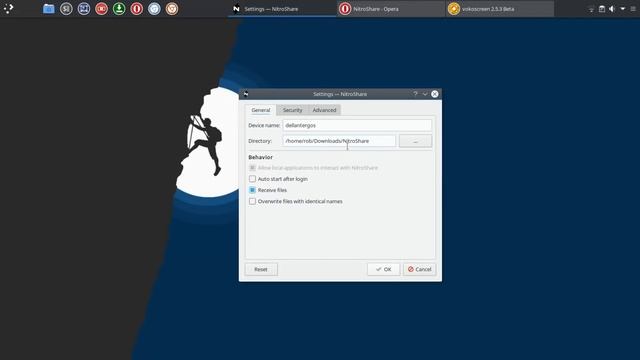The height and width of the screenshot is (360, 640).
Task: Click the help question mark in title bar
Action: [416, 94]
